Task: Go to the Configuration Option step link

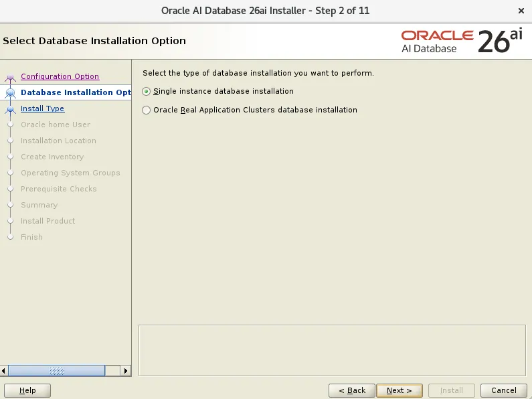Action: [60, 76]
